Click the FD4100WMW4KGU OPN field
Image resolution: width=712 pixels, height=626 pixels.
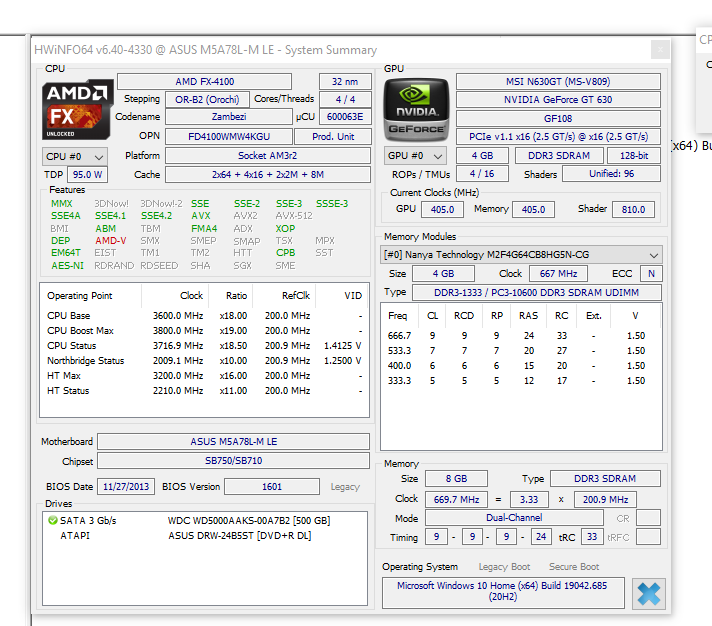click(x=228, y=137)
